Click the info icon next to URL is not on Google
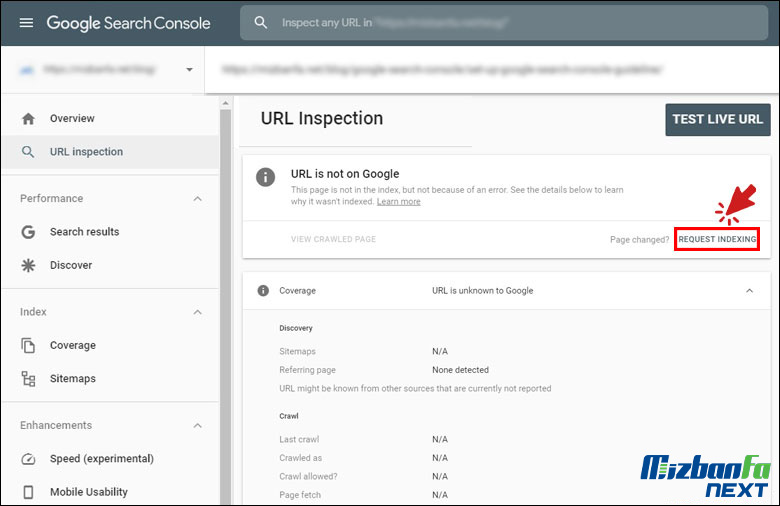 (265, 177)
